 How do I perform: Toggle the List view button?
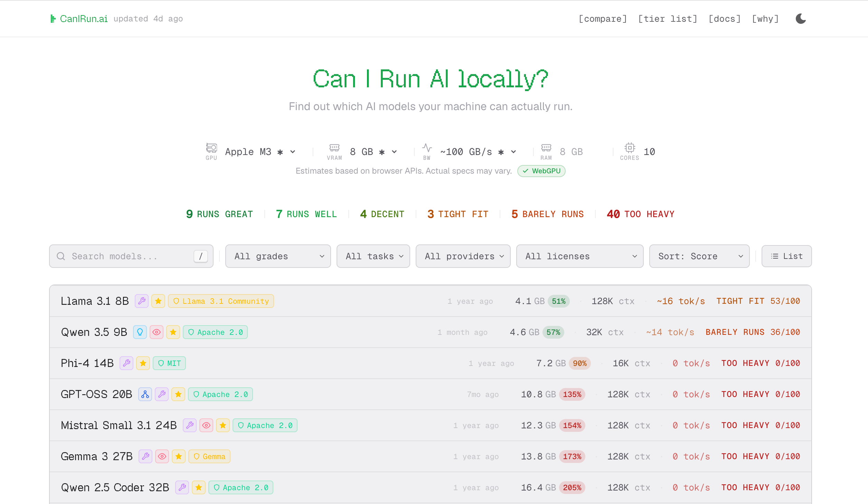pyautogui.click(x=786, y=256)
